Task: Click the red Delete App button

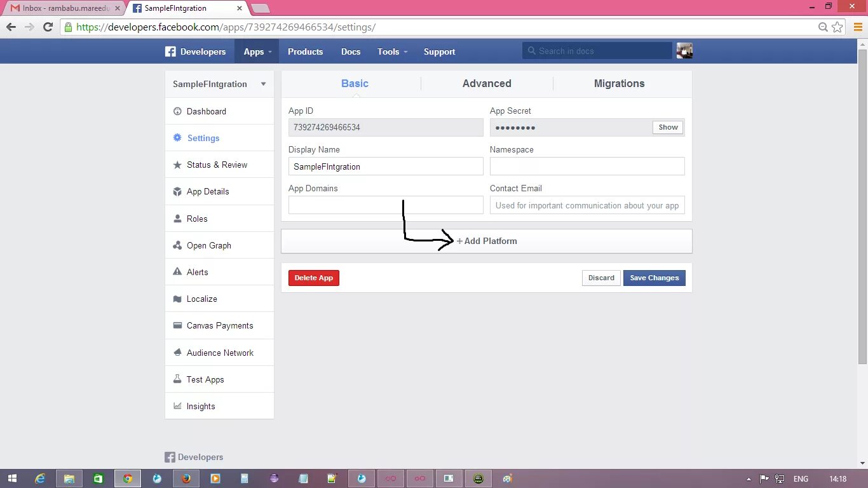Action: click(x=314, y=278)
